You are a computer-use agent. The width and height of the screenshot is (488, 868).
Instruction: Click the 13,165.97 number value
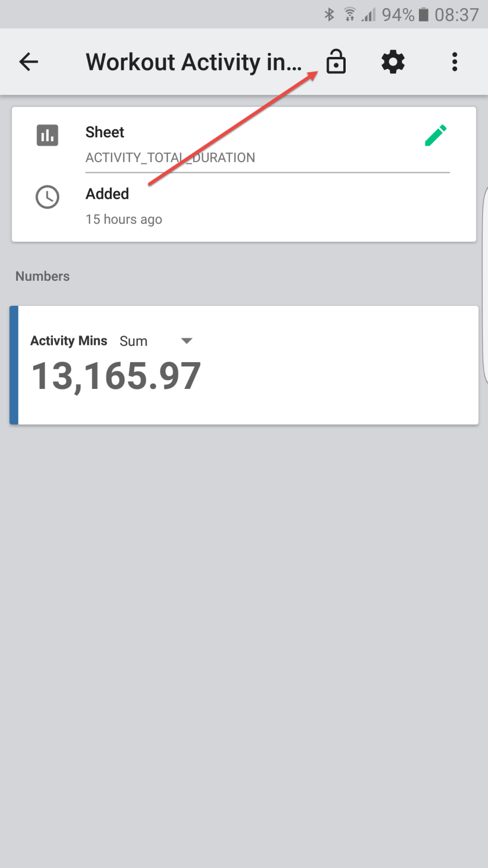tap(116, 376)
